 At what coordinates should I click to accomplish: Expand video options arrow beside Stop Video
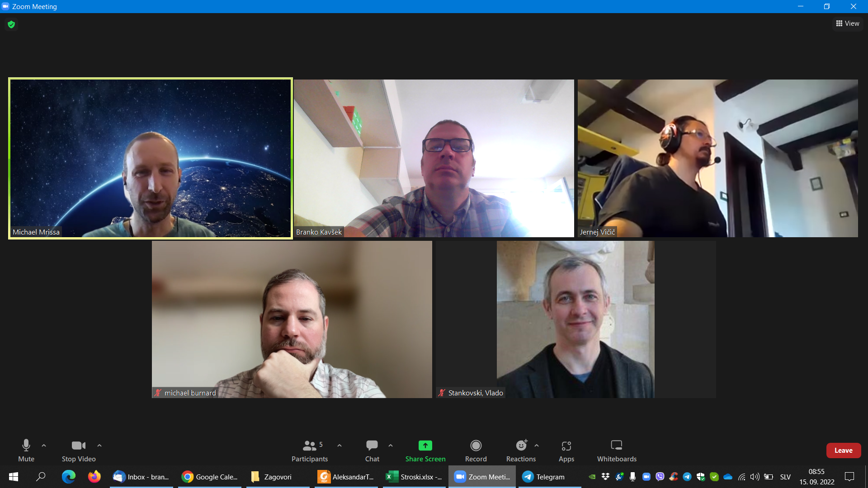pos(99,446)
